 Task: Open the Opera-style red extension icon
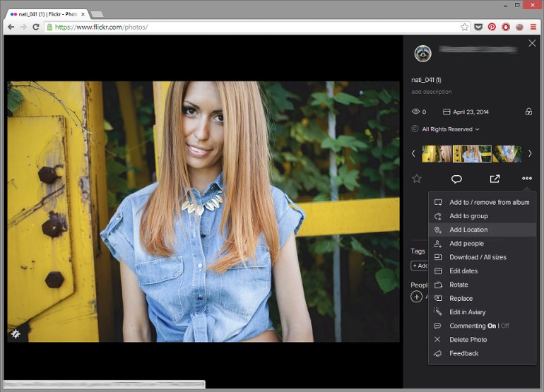click(x=506, y=27)
